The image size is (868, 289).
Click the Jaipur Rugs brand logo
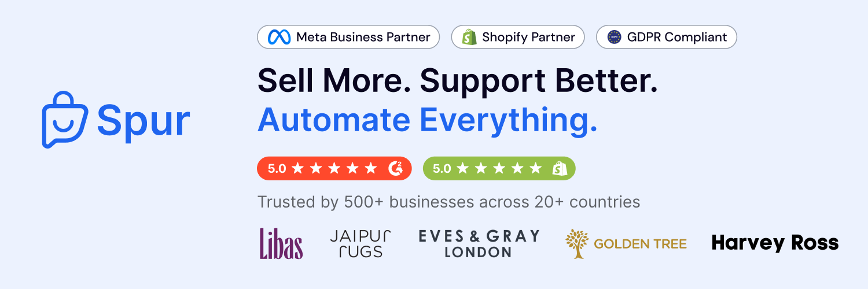[x=361, y=243]
